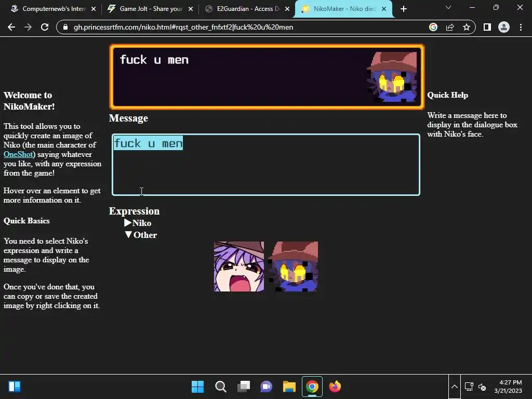The width and height of the screenshot is (532, 399).
Task: Go forward to the next page
Action: [x=28, y=27]
